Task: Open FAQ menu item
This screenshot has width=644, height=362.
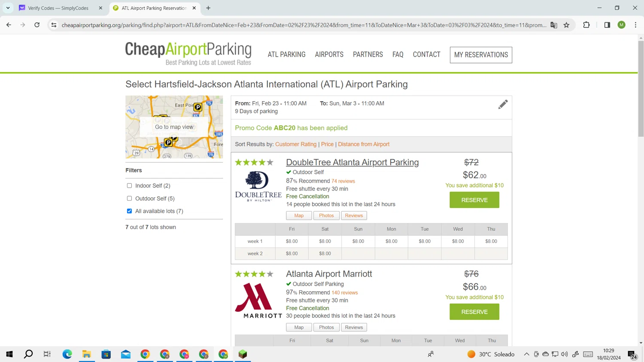Action: coord(398,54)
